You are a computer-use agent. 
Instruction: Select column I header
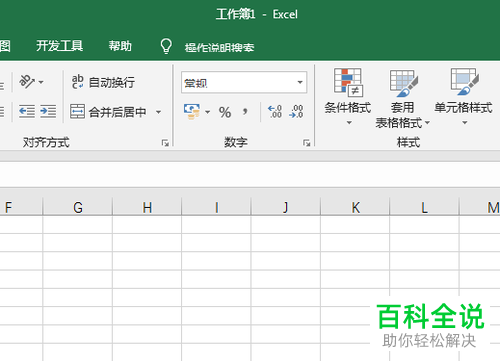216,207
